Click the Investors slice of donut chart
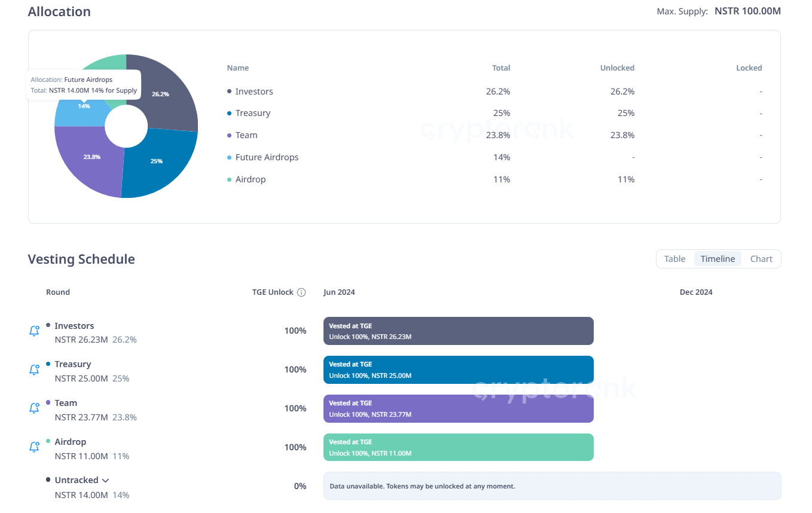 164,96
